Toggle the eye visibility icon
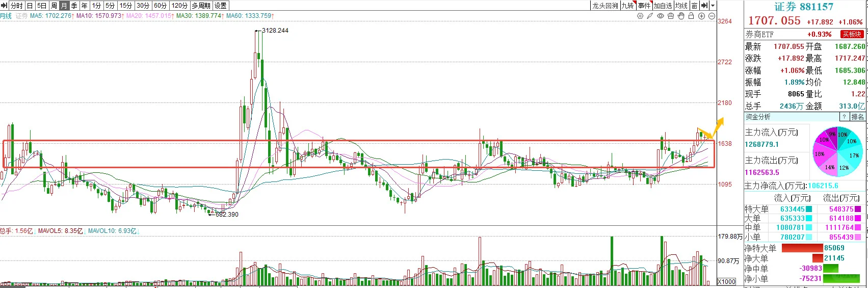The height and width of the screenshot is (288, 868). (661, 16)
